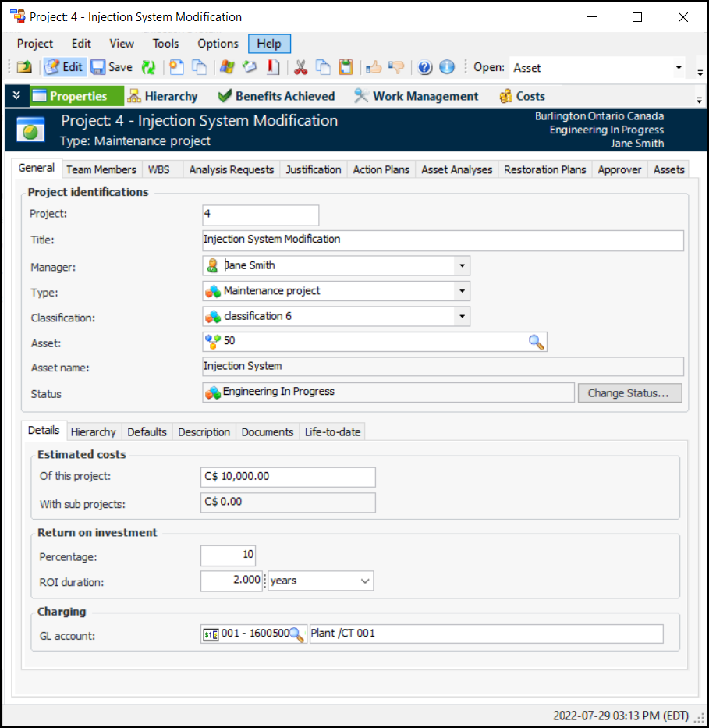Click the scissors Cut icon

[300, 68]
